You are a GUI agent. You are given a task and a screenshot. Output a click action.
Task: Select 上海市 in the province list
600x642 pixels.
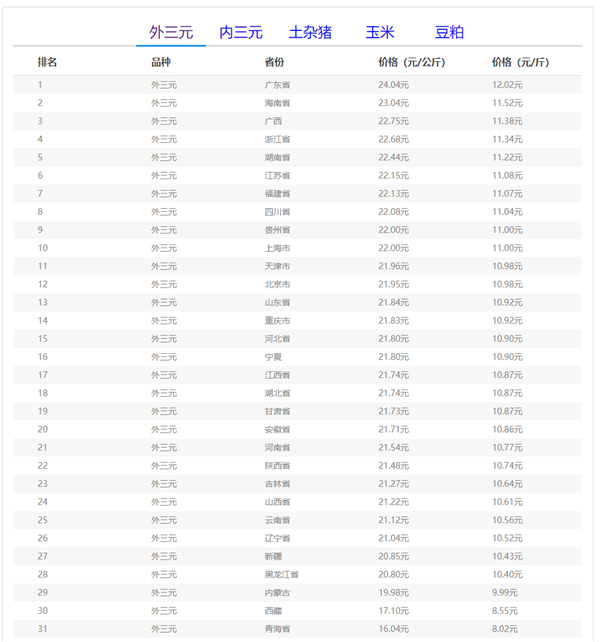(277, 248)
